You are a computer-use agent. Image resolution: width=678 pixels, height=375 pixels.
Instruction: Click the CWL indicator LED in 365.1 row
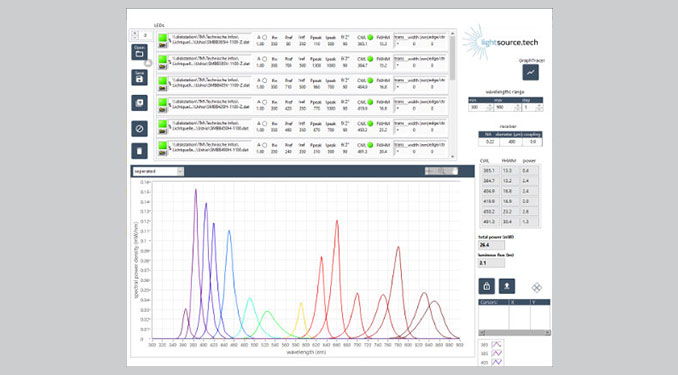(x=371, y=38)
